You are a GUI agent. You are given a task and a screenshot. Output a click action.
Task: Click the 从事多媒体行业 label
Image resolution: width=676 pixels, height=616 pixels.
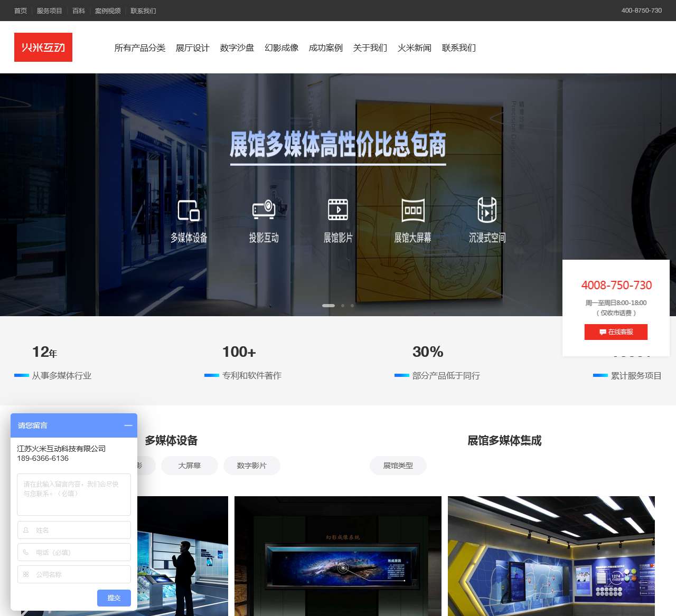pyautogui.click(x=62, y=376)
